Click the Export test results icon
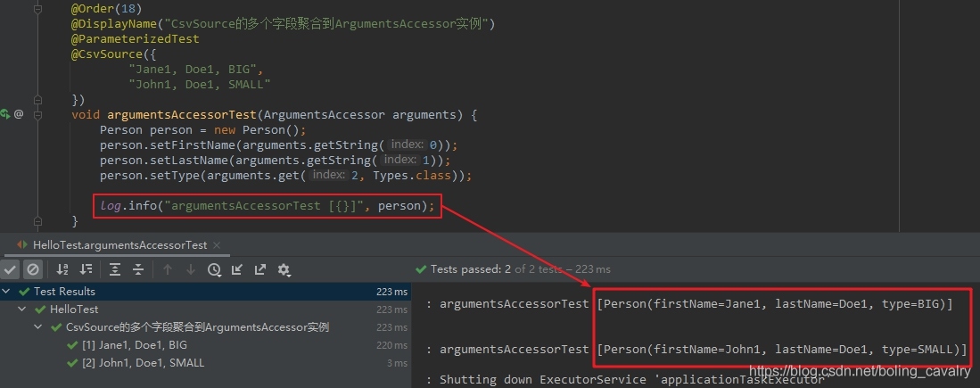The image size is (980, 388). point(260,270)
